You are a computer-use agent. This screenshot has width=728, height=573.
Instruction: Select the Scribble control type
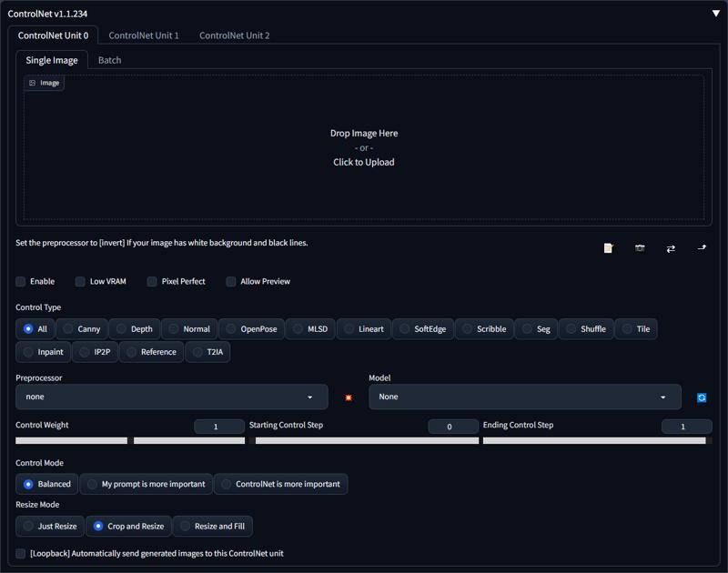click(485, 329)
